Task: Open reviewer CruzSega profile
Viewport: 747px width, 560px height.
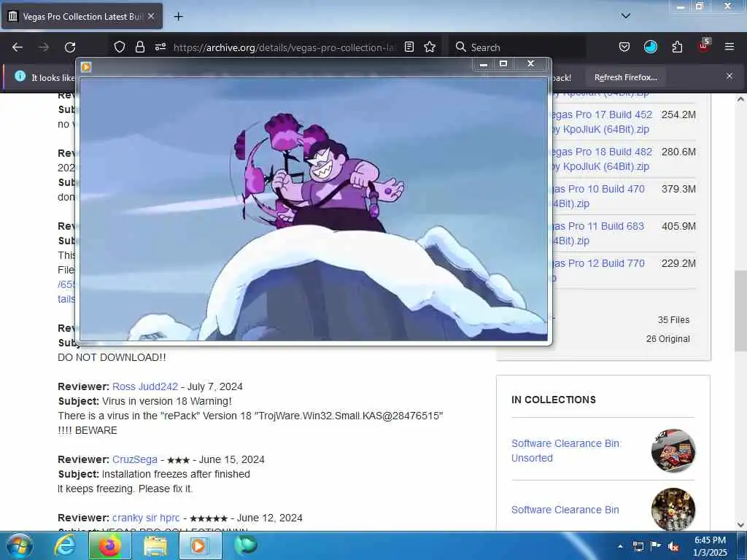Action: tap(135, 459)
